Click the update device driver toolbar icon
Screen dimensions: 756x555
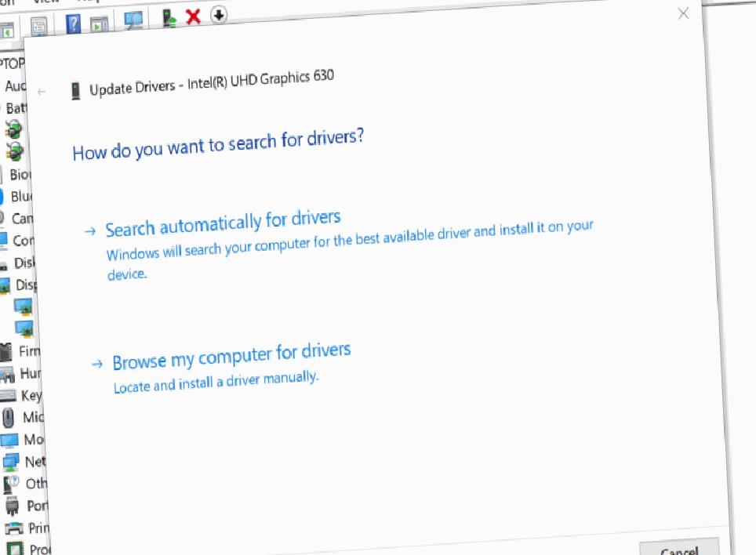tap(169, 18)
